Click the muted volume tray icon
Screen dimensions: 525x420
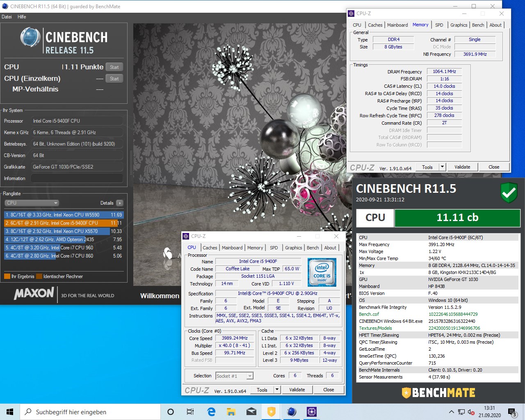pos(471,412)
